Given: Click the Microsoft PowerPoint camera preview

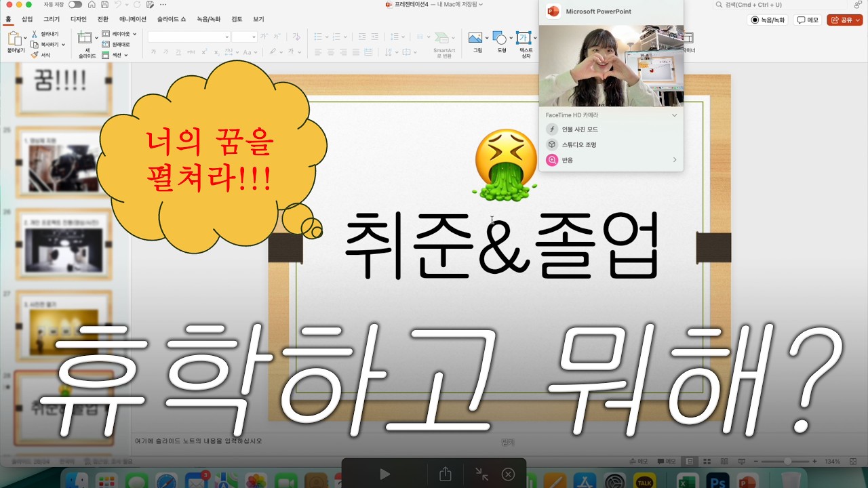Looking at the screenshot, I should 611,66.
